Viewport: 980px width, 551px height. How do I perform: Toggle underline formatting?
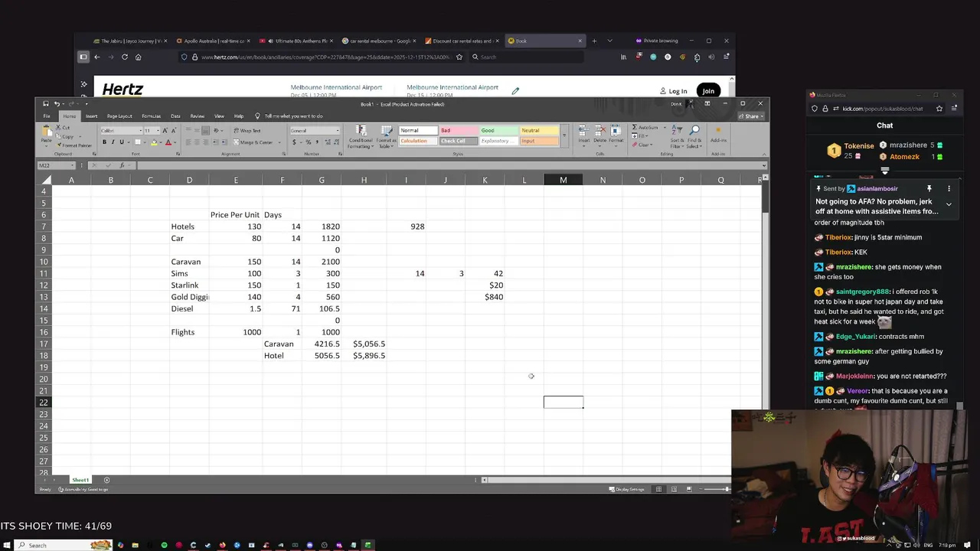(x=122, y=142)
